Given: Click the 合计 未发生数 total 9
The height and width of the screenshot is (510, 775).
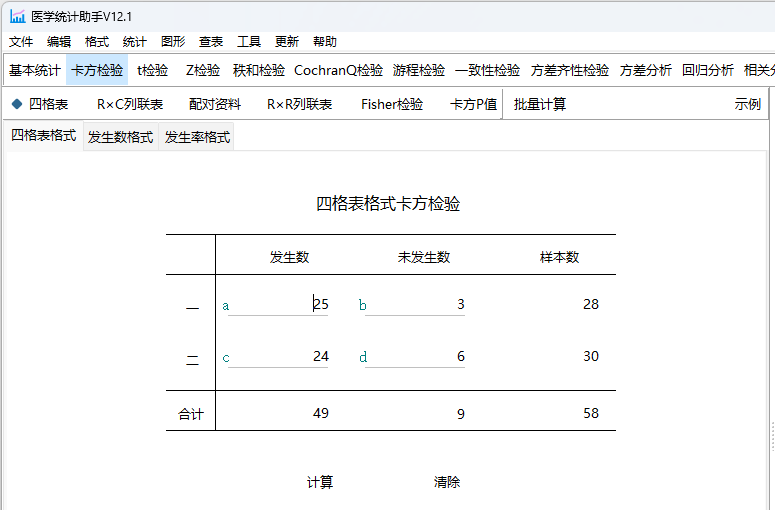Looking at the screenshot, I should [x=461, y=414].
